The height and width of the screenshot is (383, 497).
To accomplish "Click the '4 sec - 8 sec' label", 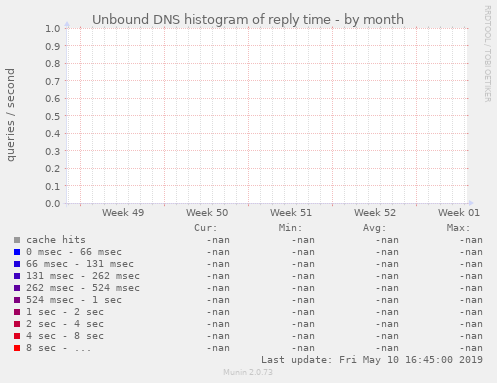I will click(65, 336).
